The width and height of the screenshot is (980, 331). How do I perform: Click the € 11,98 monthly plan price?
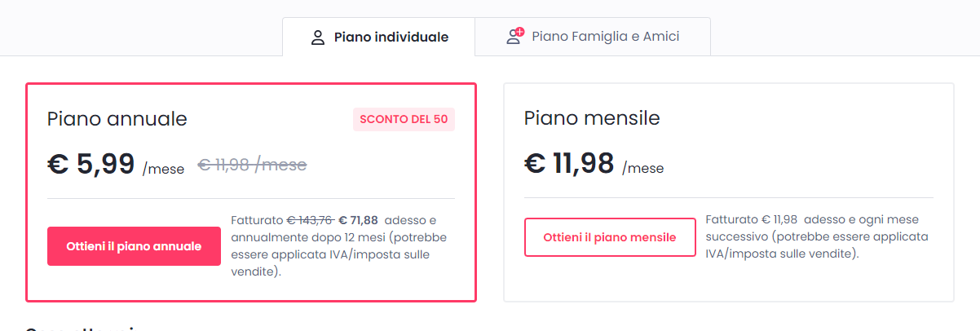[x=569, y=163]
